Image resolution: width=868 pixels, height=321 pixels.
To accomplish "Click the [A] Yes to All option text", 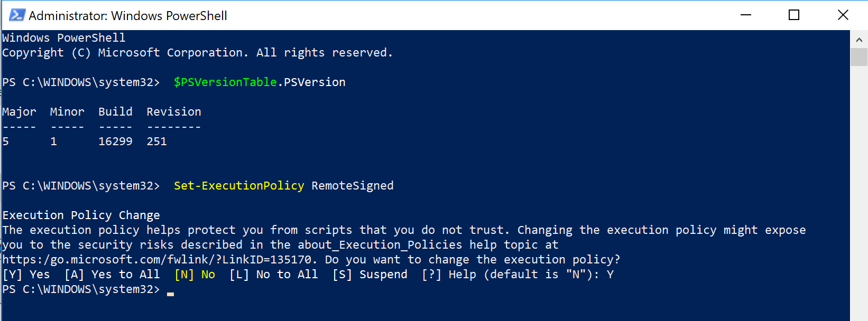I will (x=112, y=275).
